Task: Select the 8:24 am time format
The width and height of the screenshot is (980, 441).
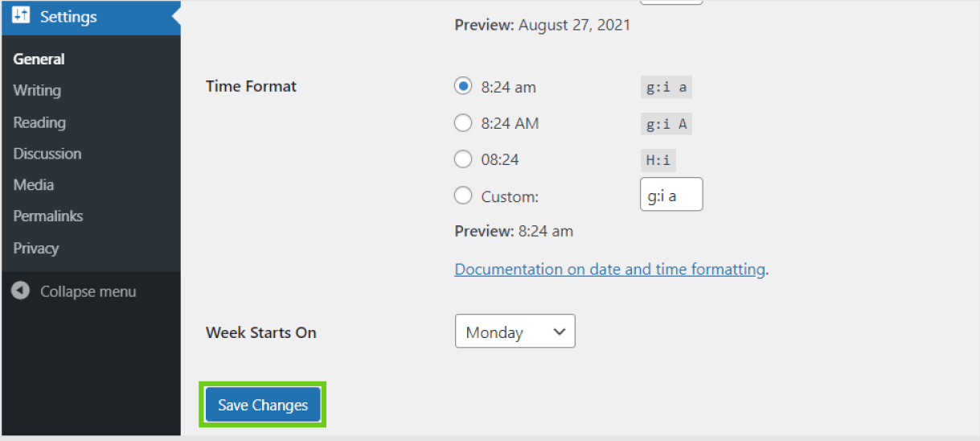Action: tap(463, 86)
